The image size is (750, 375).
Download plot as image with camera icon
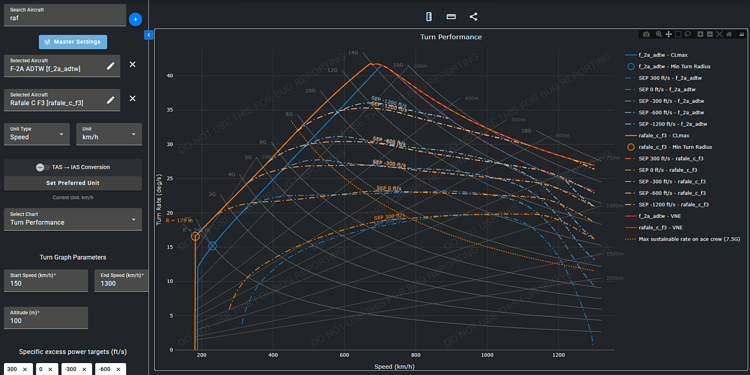pyautogui.click(x=646, y=34)
